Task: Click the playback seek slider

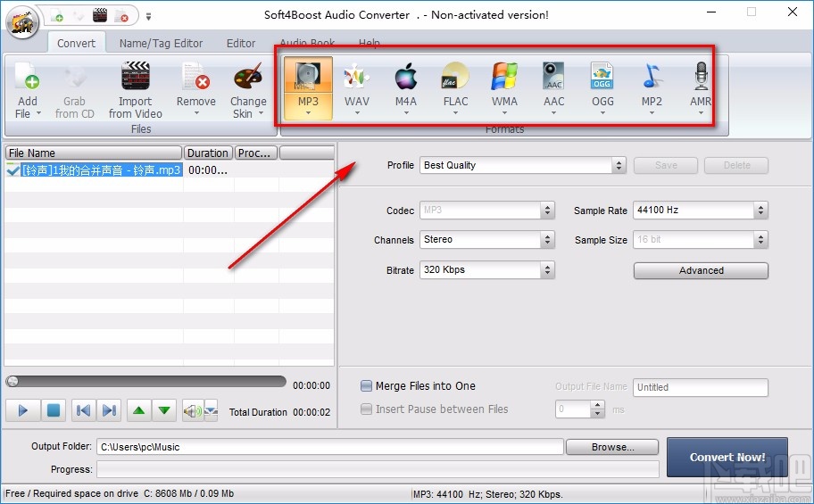Action: pos(147,382)
